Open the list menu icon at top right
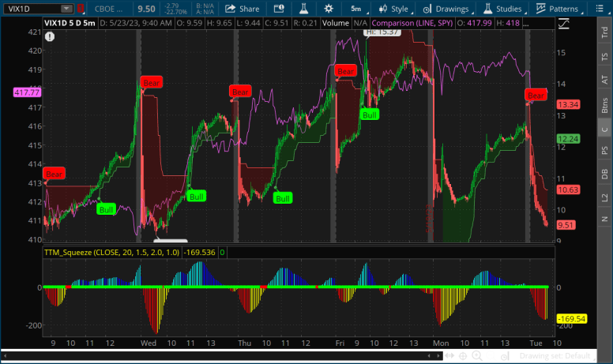 coord(600,8)
